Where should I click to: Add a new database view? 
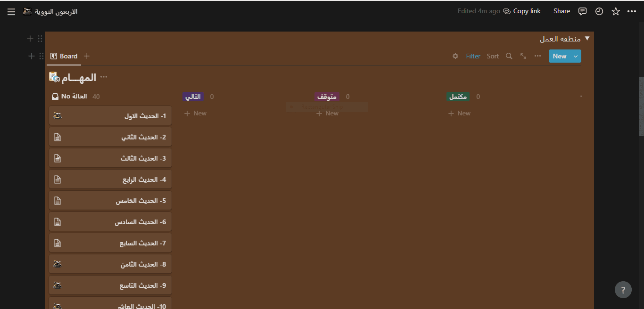tap(87, 56)
